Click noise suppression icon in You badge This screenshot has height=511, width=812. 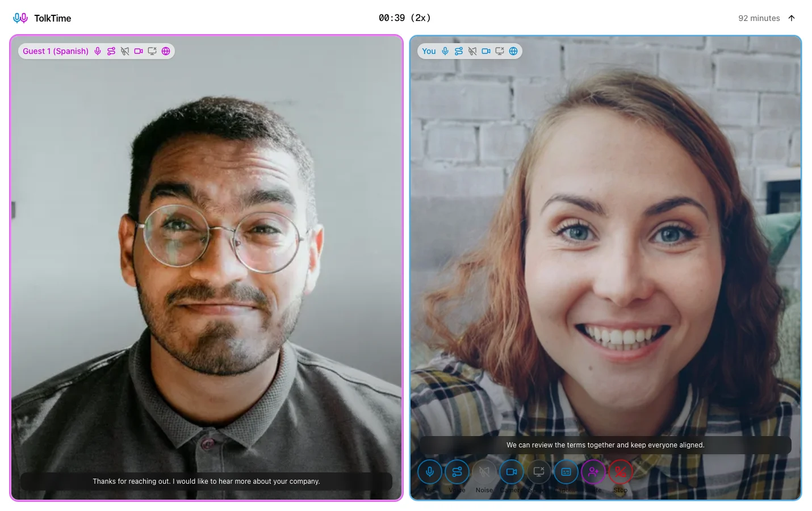click(x=472, y=51)
